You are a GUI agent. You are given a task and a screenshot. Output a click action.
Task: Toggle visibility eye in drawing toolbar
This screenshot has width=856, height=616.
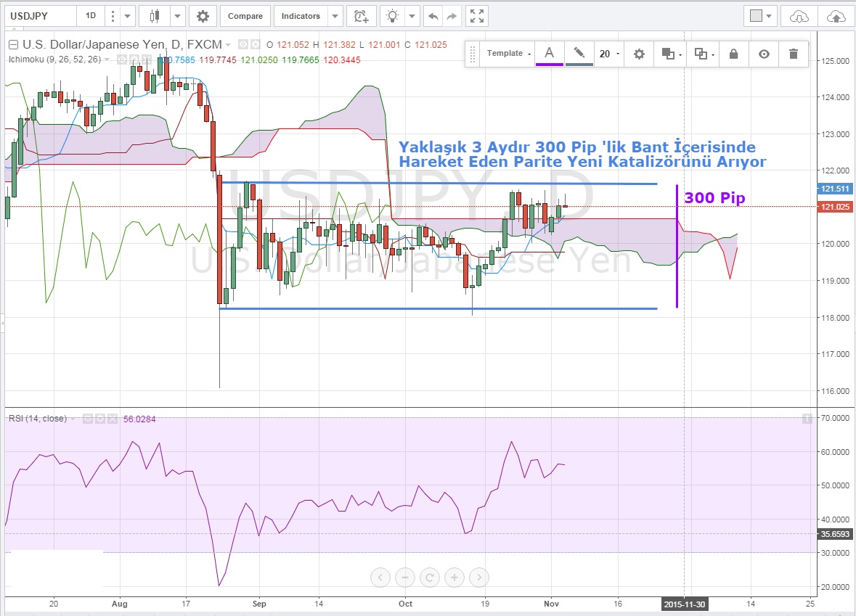click(763, 54)
